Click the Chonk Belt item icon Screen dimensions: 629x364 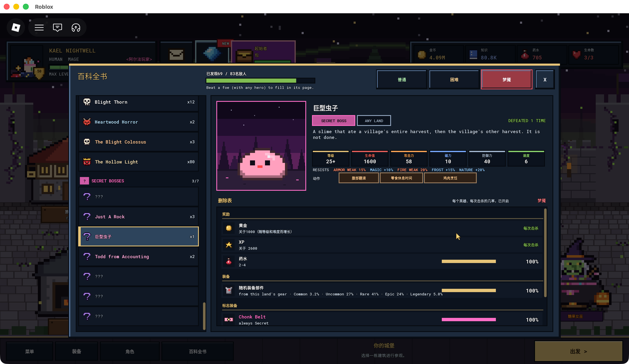[x=229, y=319]
